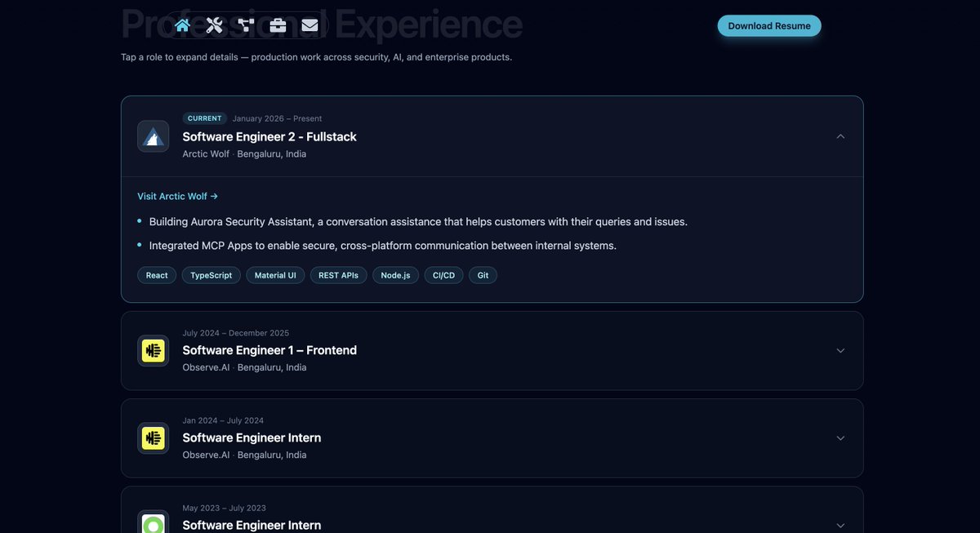Expand the Jan 2024 Software Engineer Intern role

click(x=840, y=438)
